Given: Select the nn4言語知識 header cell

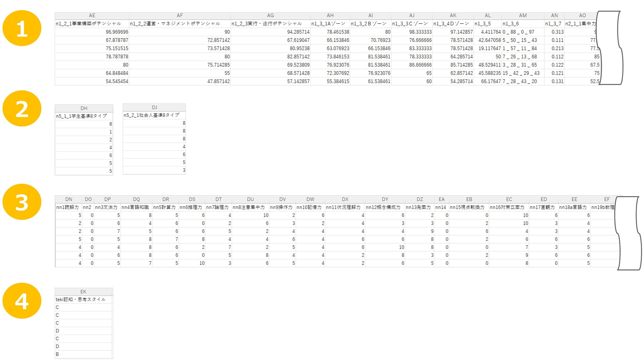Looking at the screenshot, I should [x=136, y=207].
